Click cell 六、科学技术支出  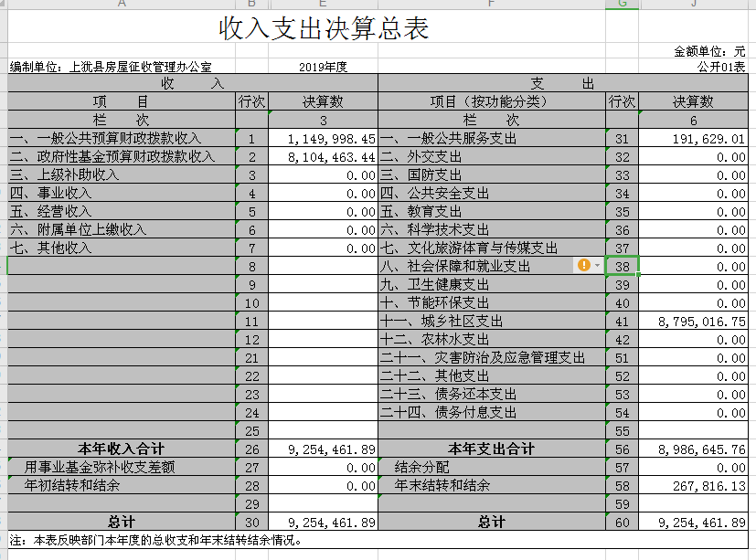point(492,229)
